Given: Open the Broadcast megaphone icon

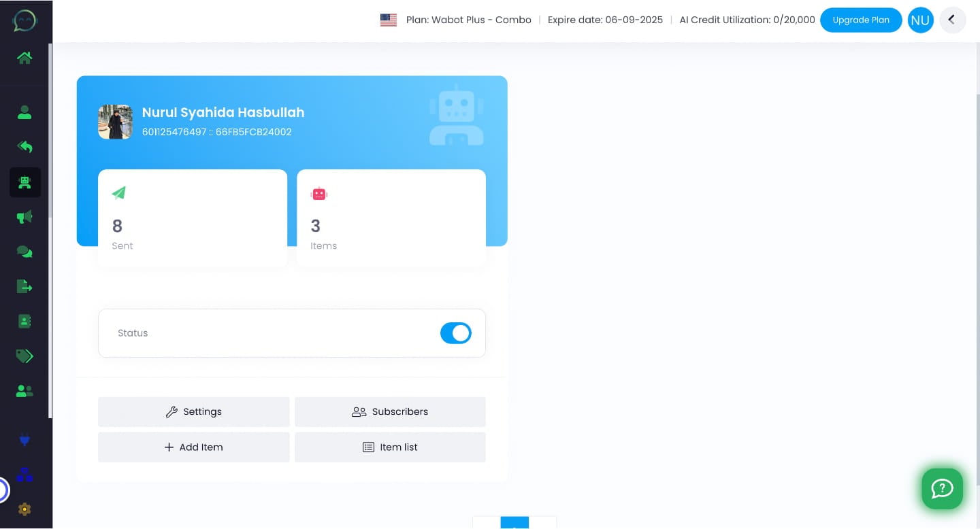Looking at the screenshot, I should (24, 216).
